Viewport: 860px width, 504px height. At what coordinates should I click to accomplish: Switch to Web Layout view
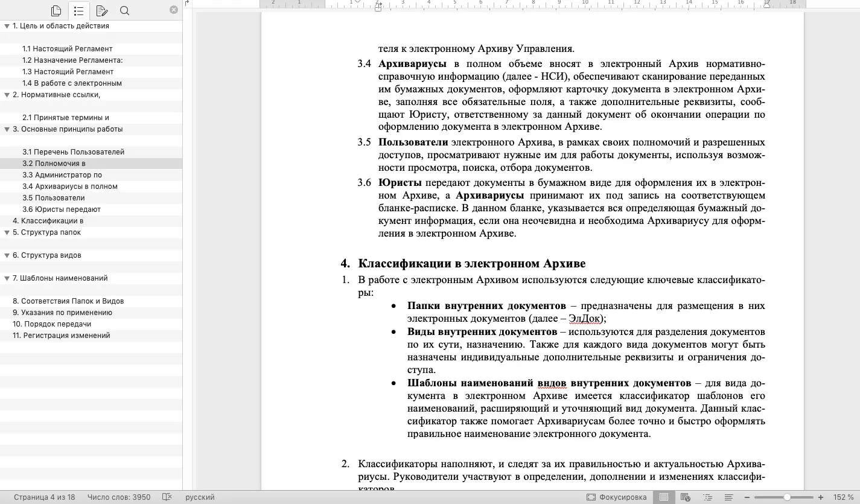coord(686,497)
